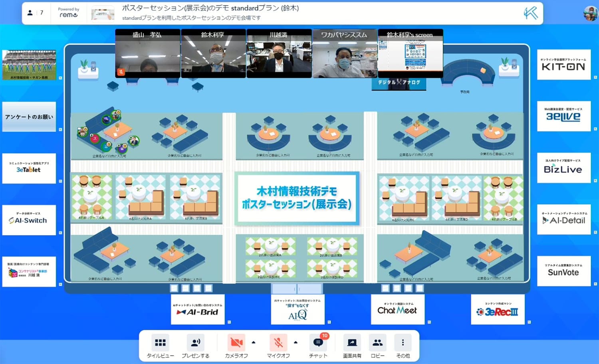Image resolution: width=599 pixels, height=364 pixels.
Task: Click magnifier icon beside KIT-ON banner
Action: point(595,77)
